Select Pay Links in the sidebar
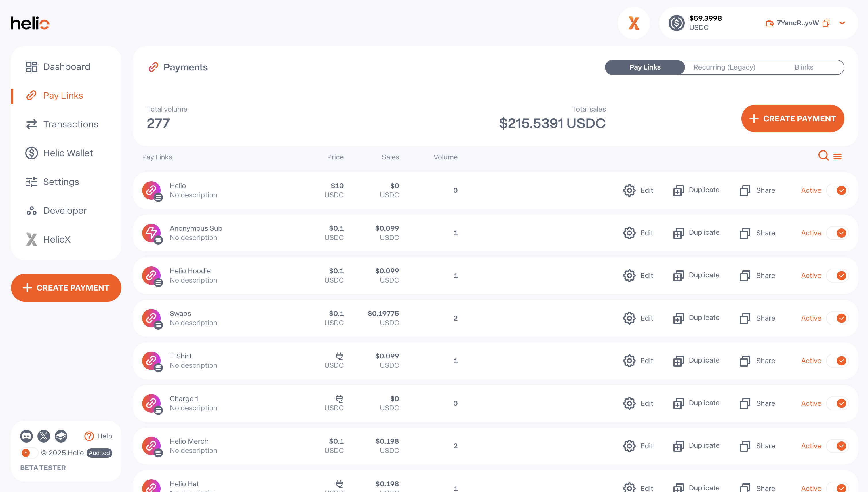Screen dimensions: 868x492 (54, 96)
